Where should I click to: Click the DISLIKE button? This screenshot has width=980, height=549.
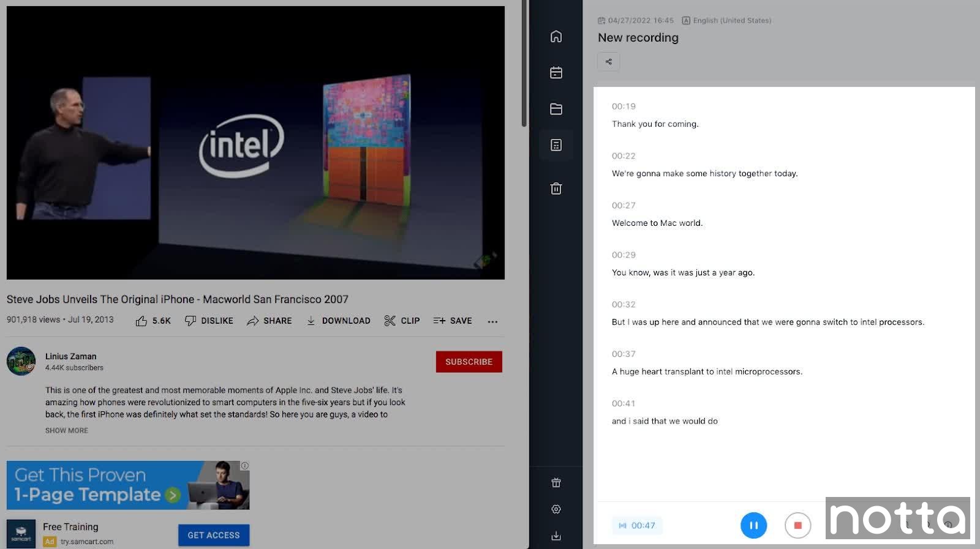209,321
